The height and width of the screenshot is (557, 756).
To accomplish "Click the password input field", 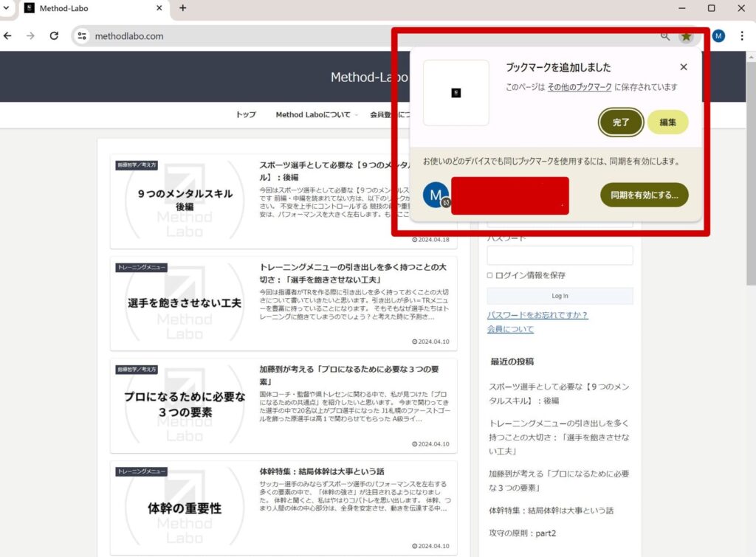I will pos(560,255).
